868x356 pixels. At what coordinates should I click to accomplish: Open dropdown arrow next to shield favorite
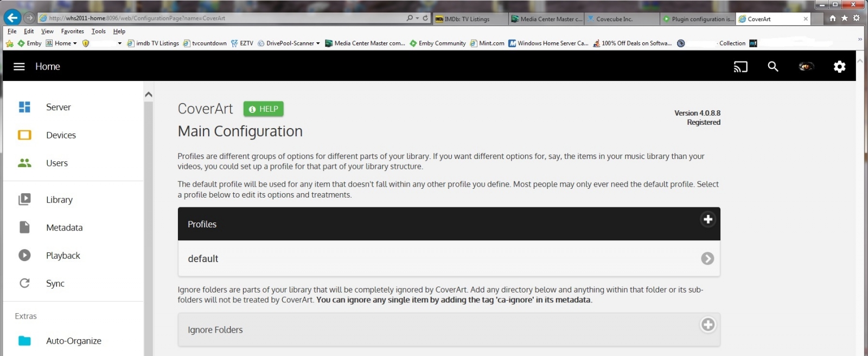(x=119, y=43)
